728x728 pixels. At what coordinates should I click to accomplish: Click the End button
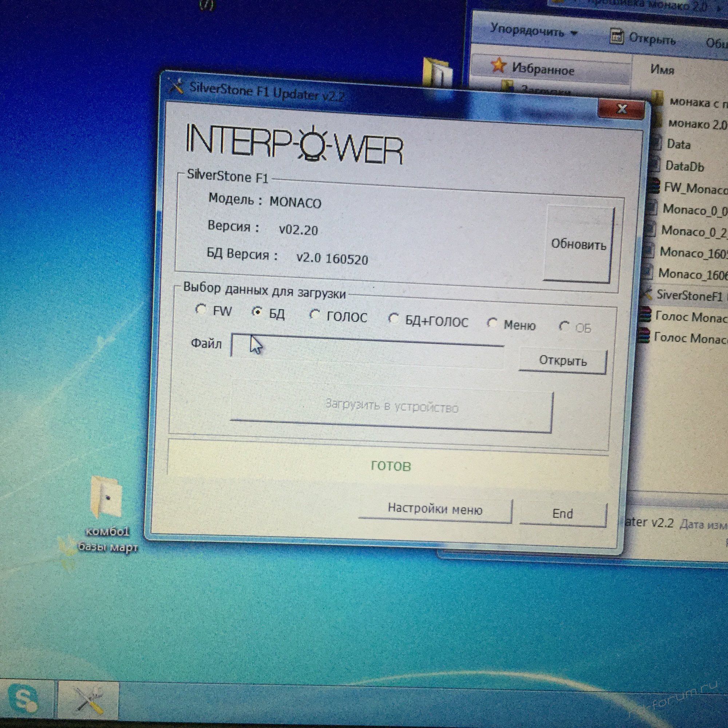point(563,514)
